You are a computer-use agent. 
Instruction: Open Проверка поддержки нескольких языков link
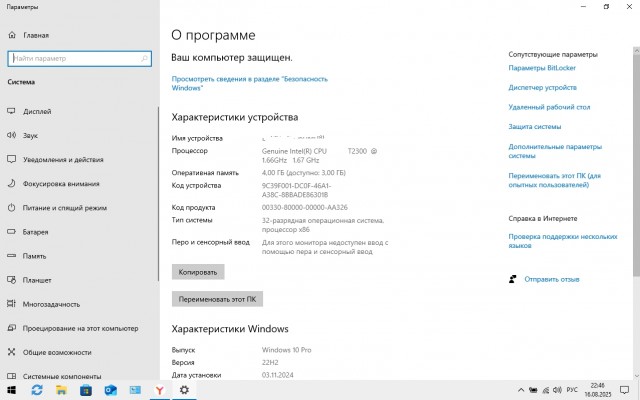(x=563, y=241)
